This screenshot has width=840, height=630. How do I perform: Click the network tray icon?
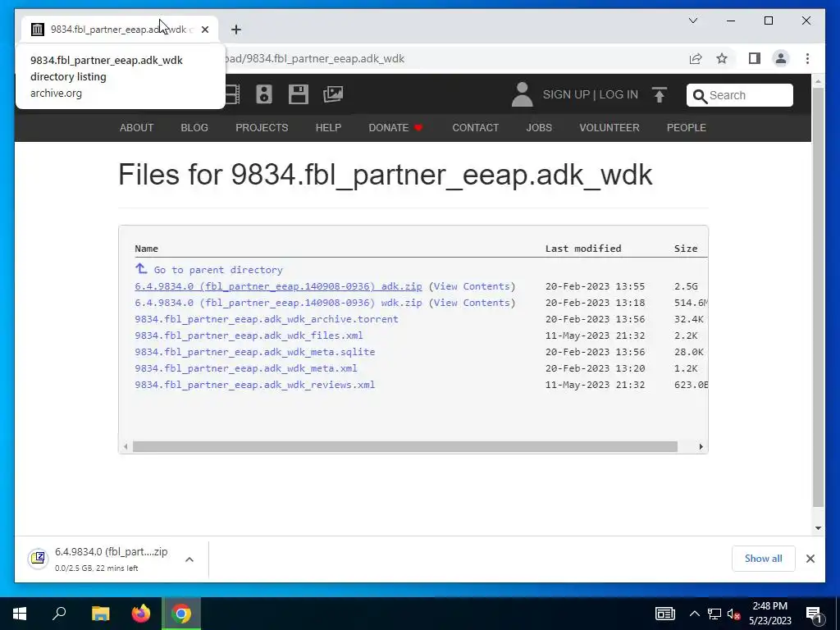point(714,614)
